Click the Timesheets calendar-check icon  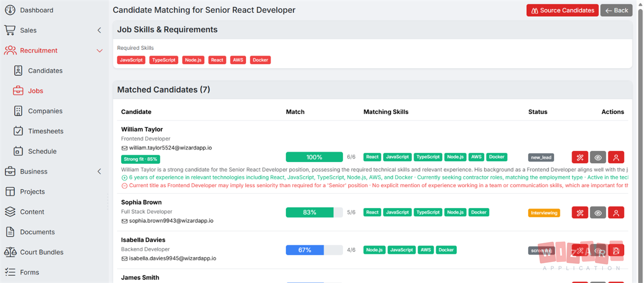coord(18,131)
